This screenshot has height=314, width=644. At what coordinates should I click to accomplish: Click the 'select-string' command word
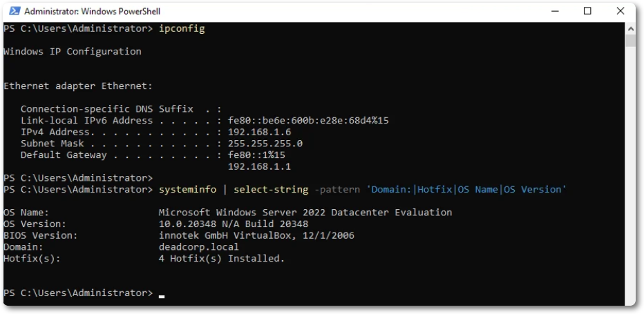[x=271, y=190]
